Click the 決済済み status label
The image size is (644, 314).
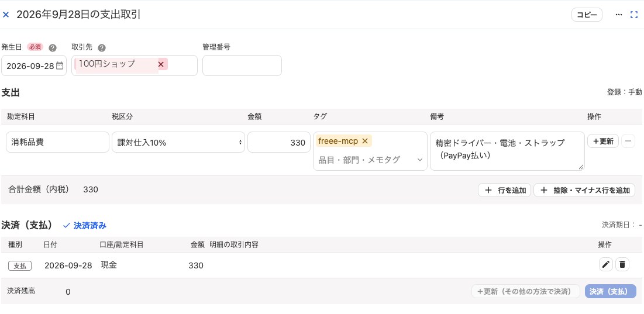(x=85, y=225)
